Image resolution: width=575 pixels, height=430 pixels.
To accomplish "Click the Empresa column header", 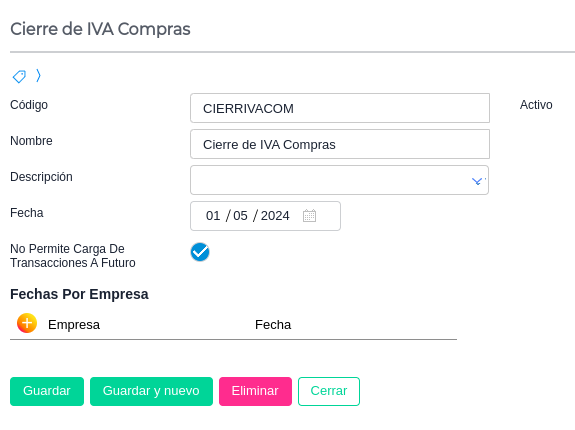I will pos(74,325).
